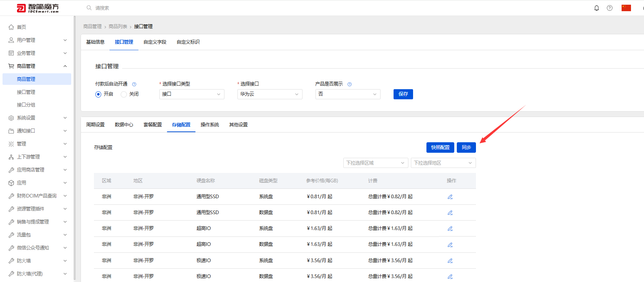The height and width of the screenshot is (282, 644).
Task: Open 接口分组 in the sidebar
Action: [x=26, y=105]
